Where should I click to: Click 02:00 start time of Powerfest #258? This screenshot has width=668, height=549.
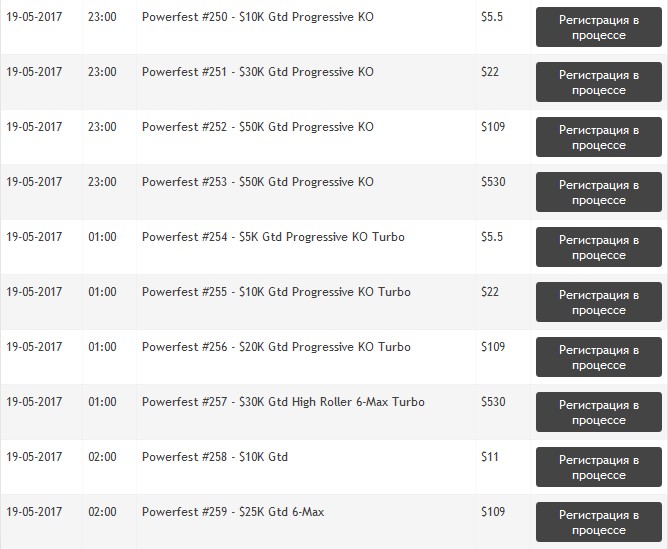pyautogui.click(x=102, y=457)
